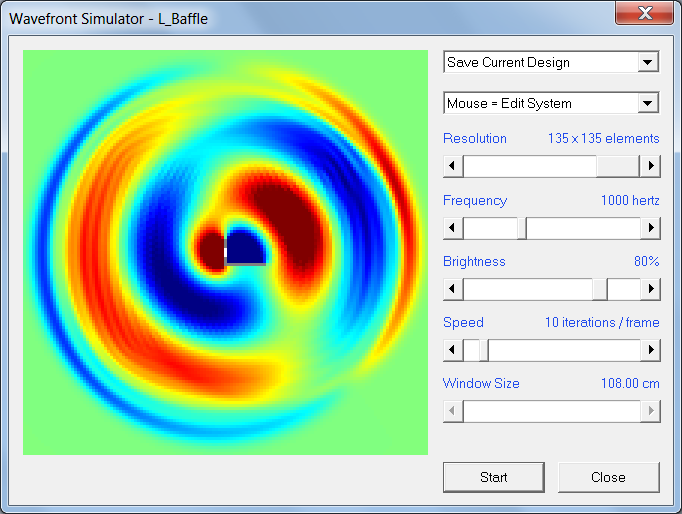Click the '10 iterations / frame' value
Image resolution: width=682 pixels, height=514 pixels.
point(602,322)
